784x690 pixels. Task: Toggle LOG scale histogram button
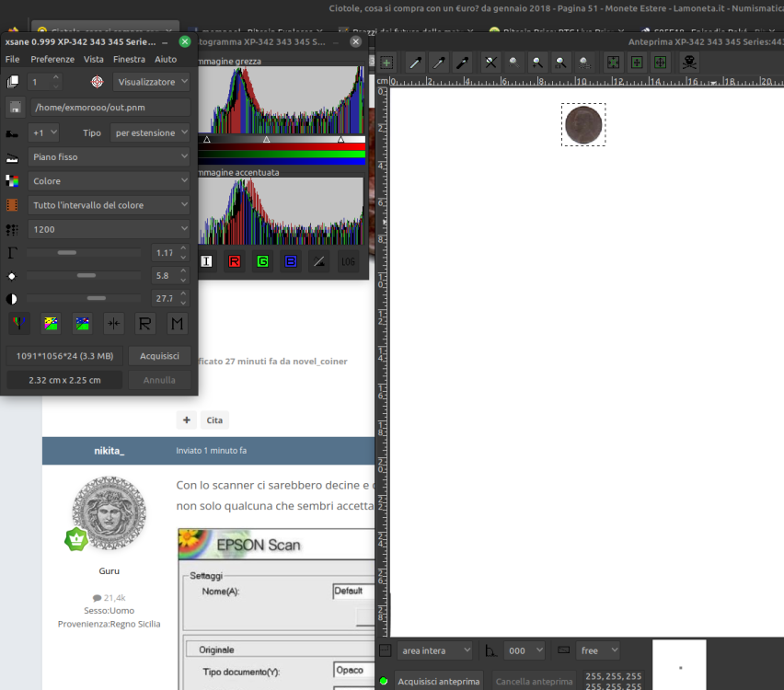(348, 262)
